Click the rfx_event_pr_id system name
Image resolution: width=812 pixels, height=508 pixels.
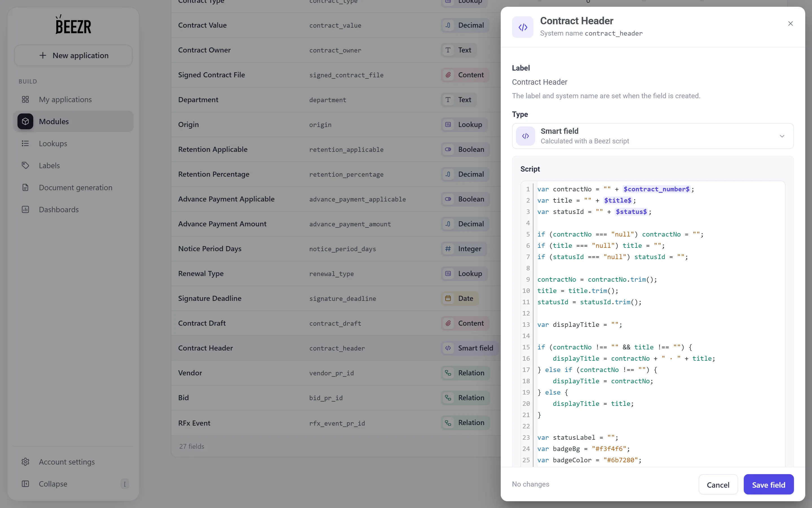(337, 423)
